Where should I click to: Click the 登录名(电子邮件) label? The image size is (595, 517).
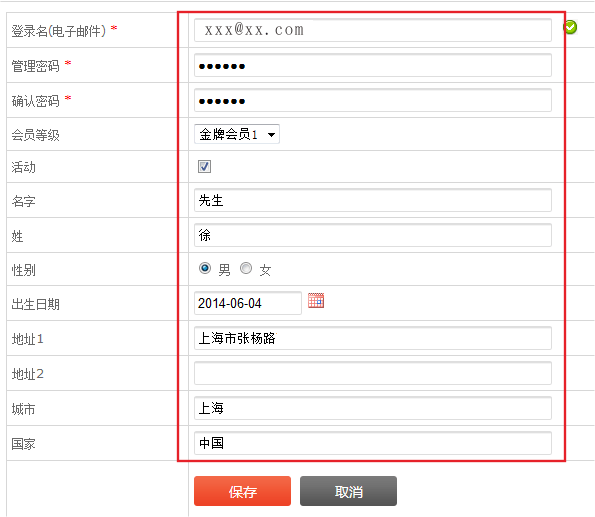[59, 31]
